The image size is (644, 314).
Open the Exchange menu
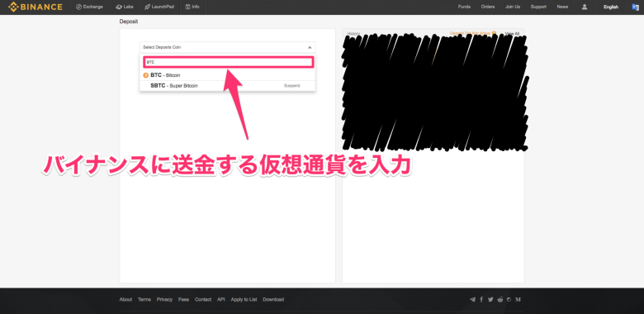pos(89,7)
